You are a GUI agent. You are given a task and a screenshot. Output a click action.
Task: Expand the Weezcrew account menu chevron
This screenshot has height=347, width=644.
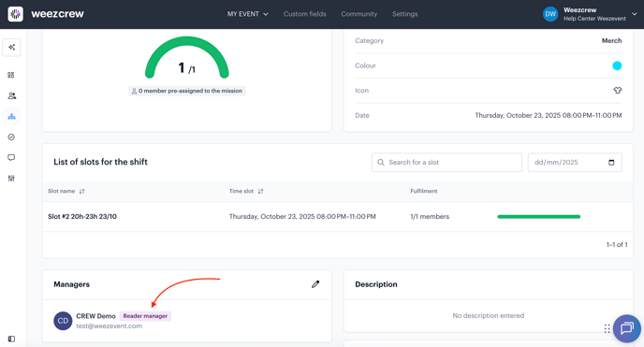(x=634, y=14)
